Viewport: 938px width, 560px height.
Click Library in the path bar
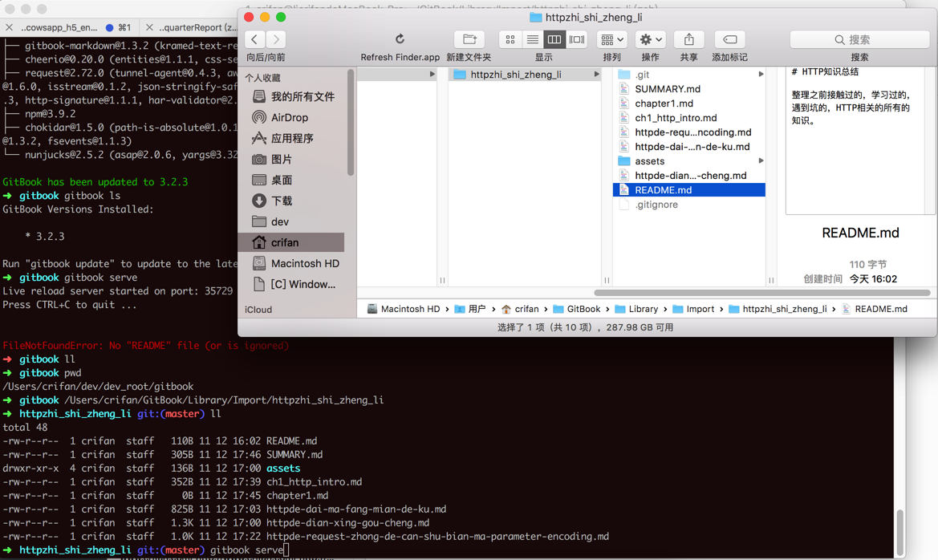636,309
